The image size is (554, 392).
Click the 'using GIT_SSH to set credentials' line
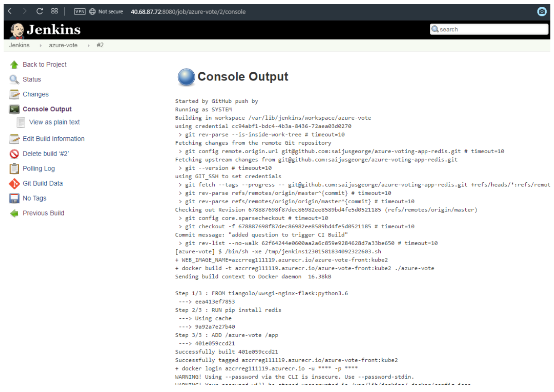[x=228, y=176]
